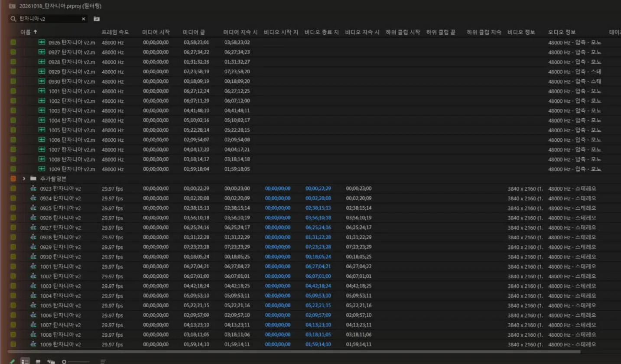The height and width of the screenshot is (364, 621).
Task: Select audio clip icon of 1005 탄자니아 v2.m
Action: click(x=42, y=130)
